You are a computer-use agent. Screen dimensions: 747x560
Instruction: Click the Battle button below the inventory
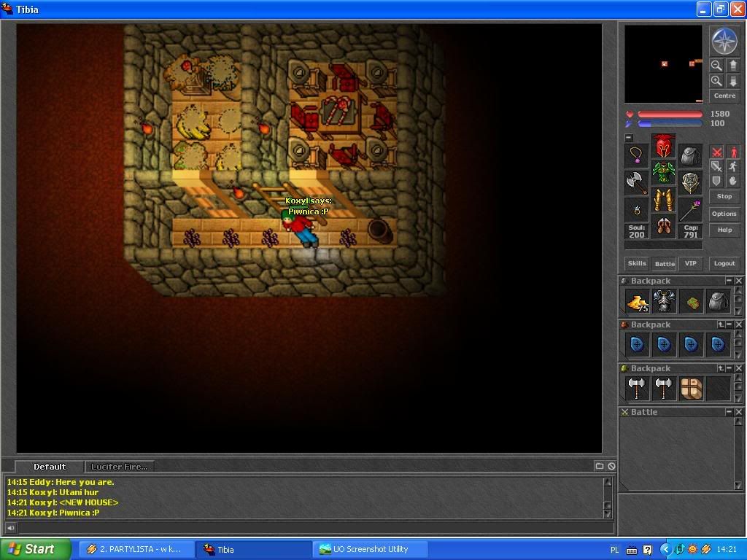point(664,263)
